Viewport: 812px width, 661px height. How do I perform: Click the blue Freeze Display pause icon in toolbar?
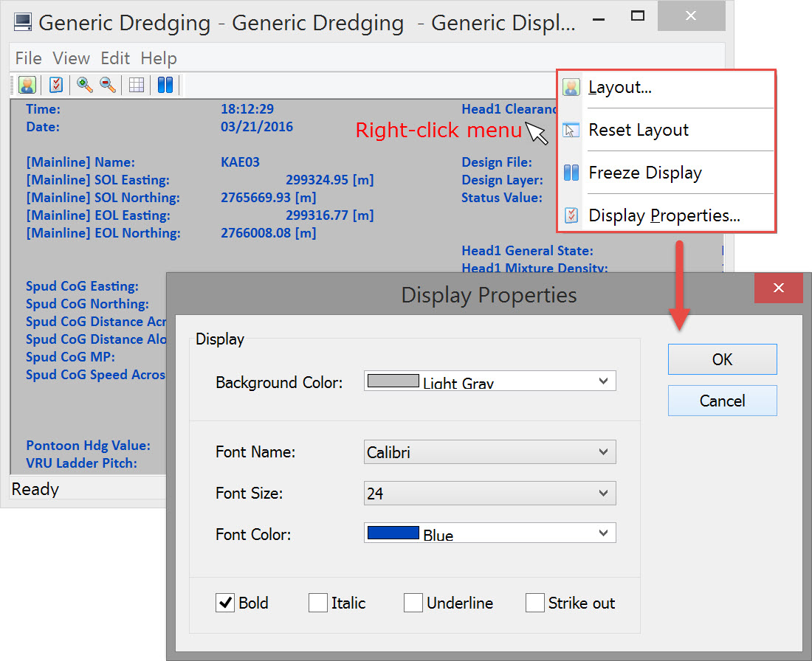[165, 85]
